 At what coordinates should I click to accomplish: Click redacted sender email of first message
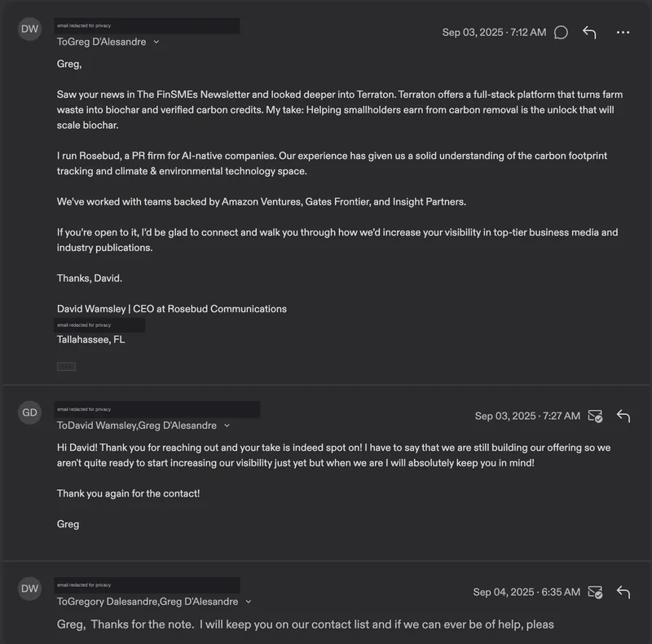[x=147, y=26]
